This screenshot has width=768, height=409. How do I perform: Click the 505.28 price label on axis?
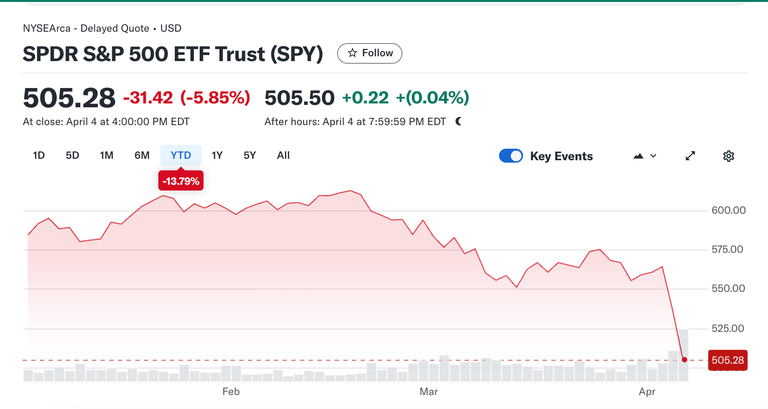click(x=728, y=360)
